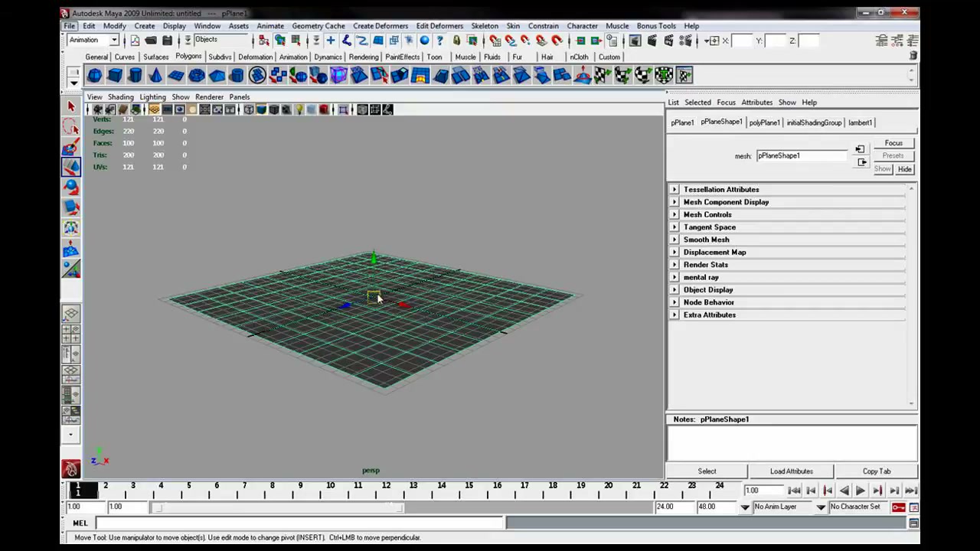Click the Render current frame clapper icon
This screenshot has width=980, height=551.
pyautogui.click(x=652, y=41)
